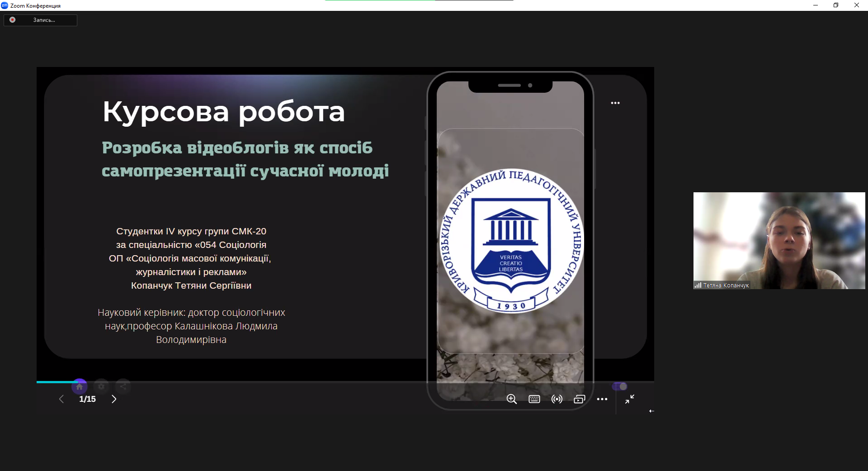Click the share icon near progress bar

point(123,386)
